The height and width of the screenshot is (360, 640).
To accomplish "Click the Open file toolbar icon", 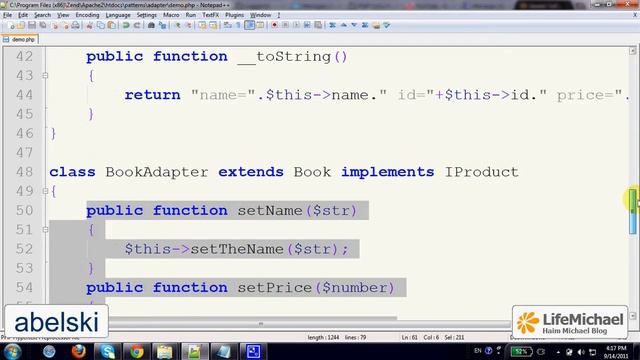I will 21,25.
